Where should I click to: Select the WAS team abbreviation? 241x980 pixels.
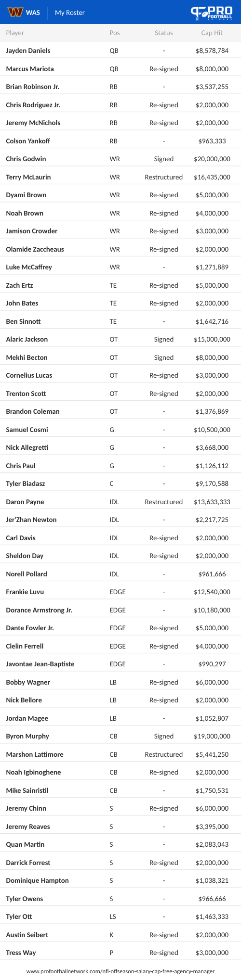[x=33, y=13]
